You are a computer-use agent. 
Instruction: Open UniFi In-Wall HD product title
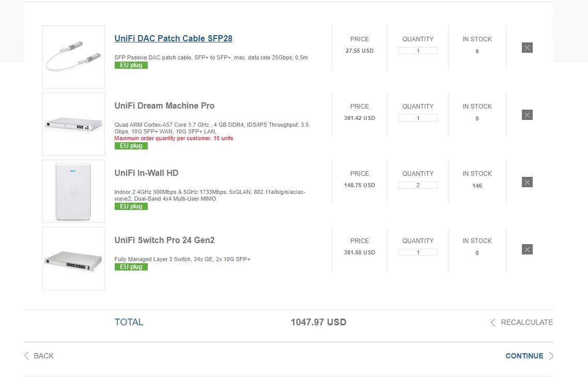pos(146,173)
